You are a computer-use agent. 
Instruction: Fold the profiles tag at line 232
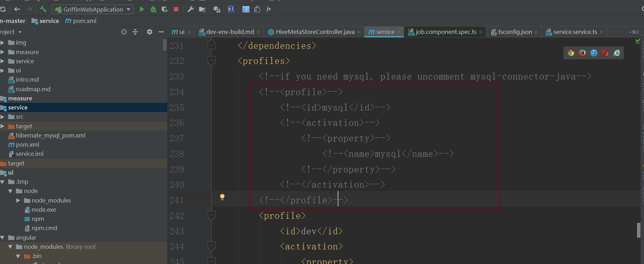point(211,61)
